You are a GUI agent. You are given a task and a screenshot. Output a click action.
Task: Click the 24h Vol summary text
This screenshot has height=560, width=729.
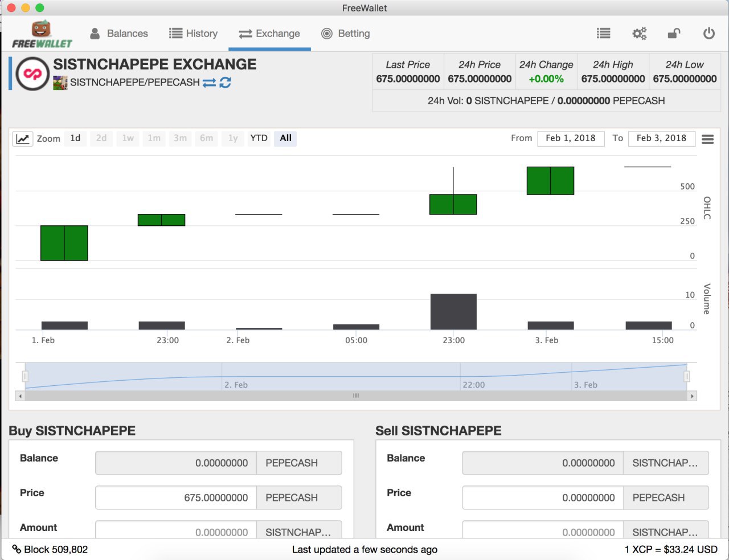[x=546, y=101]
